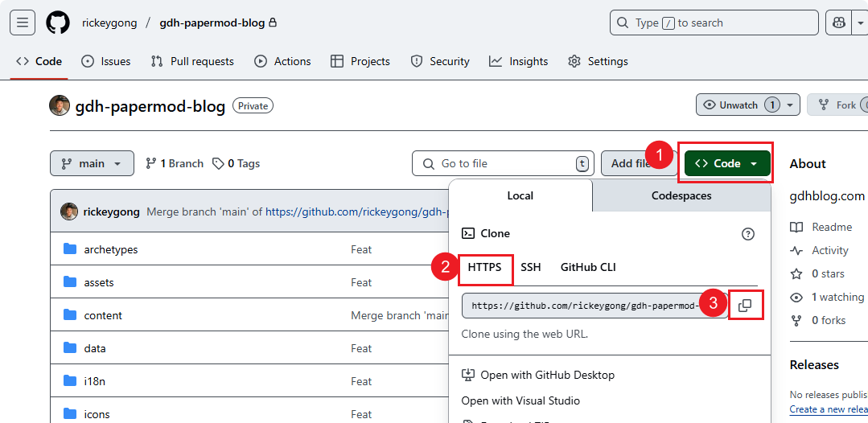Click the 1 Branch link

[x=175, y=163]
